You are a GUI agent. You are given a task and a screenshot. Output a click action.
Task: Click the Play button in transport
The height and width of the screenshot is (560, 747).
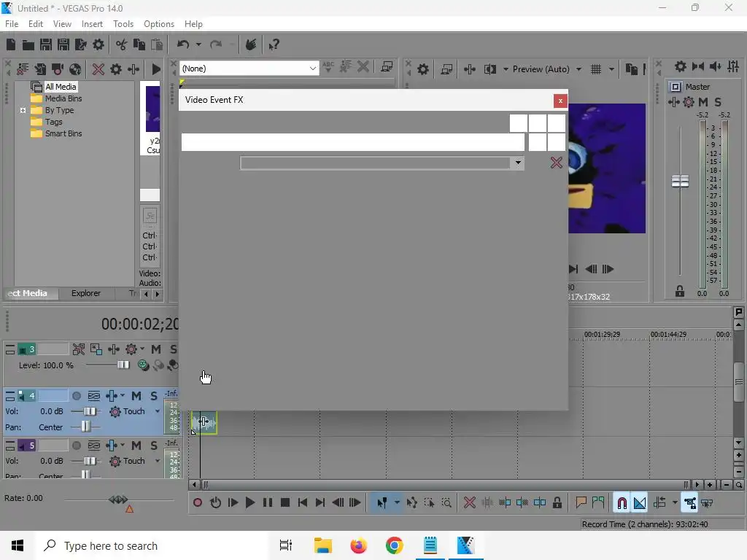pyautogui.click(x=250, y=503)
